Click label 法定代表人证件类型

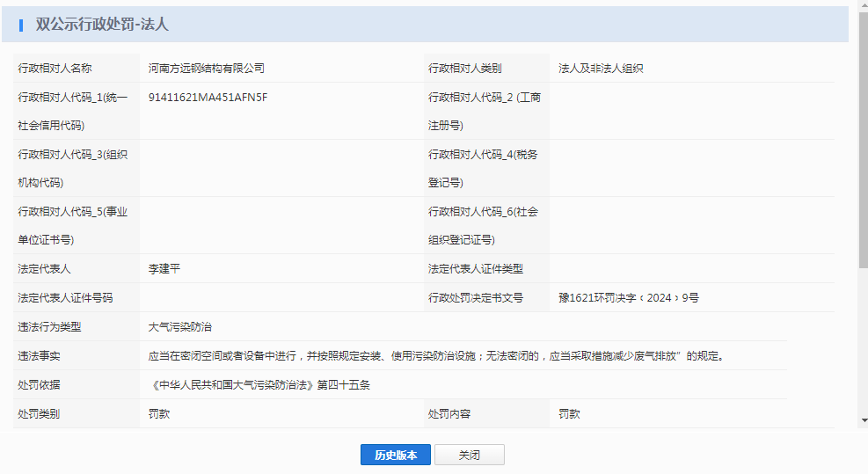coord(476,269)
